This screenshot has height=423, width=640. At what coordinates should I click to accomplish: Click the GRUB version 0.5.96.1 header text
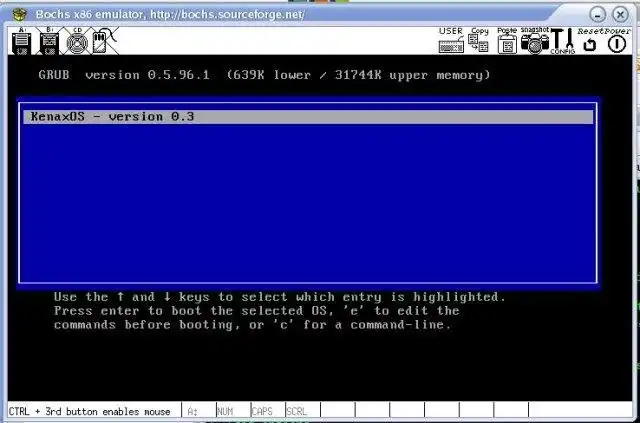[264, 75]
